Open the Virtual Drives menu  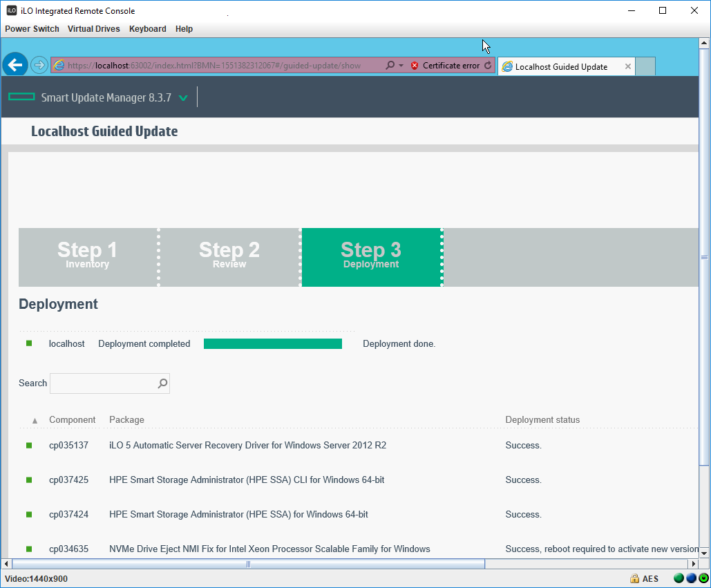click(93, 29)
